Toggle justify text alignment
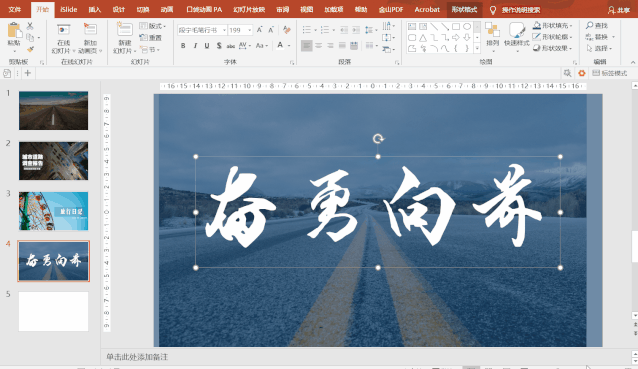The image size is (638, 369). tap(342, 46)
